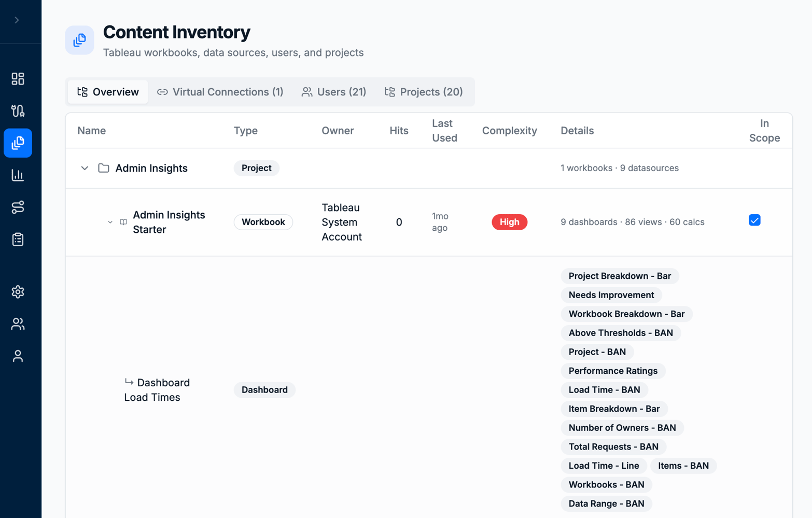The image size is (812, 518).
Task: Click the Complexity column header
Action: point(509,131)
